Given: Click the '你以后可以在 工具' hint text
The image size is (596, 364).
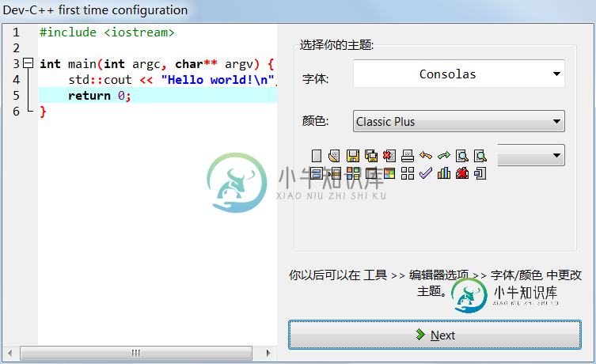Looking at the screenshot, I should click(435, 282).
